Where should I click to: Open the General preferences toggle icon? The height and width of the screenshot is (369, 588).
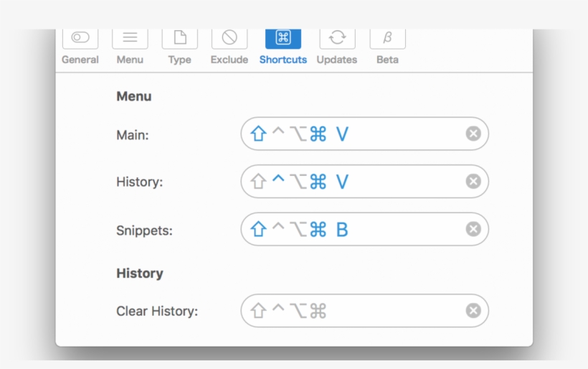(x=80, y=38)
